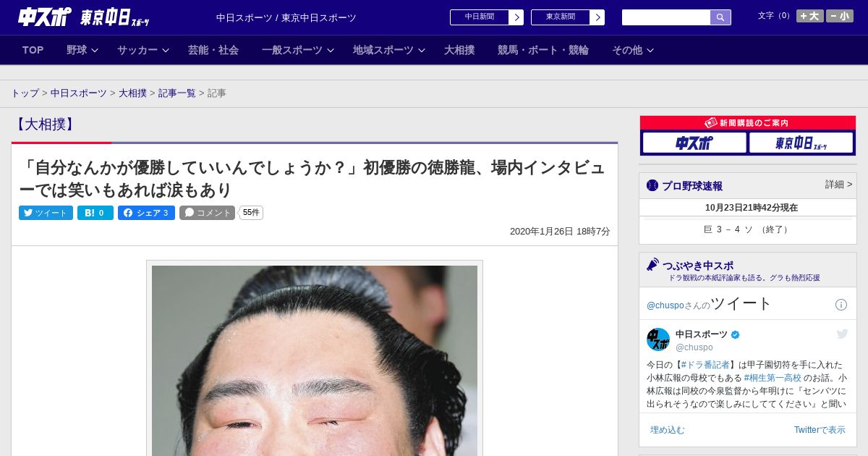Expand the 地域スポーツ menu chevron
The image size is (868, 456).
point(422,51)
